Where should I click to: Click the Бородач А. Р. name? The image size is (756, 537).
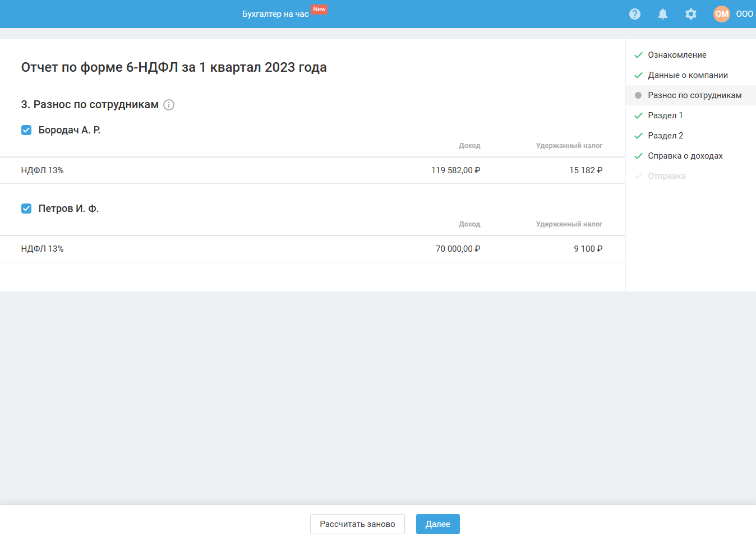70,130
